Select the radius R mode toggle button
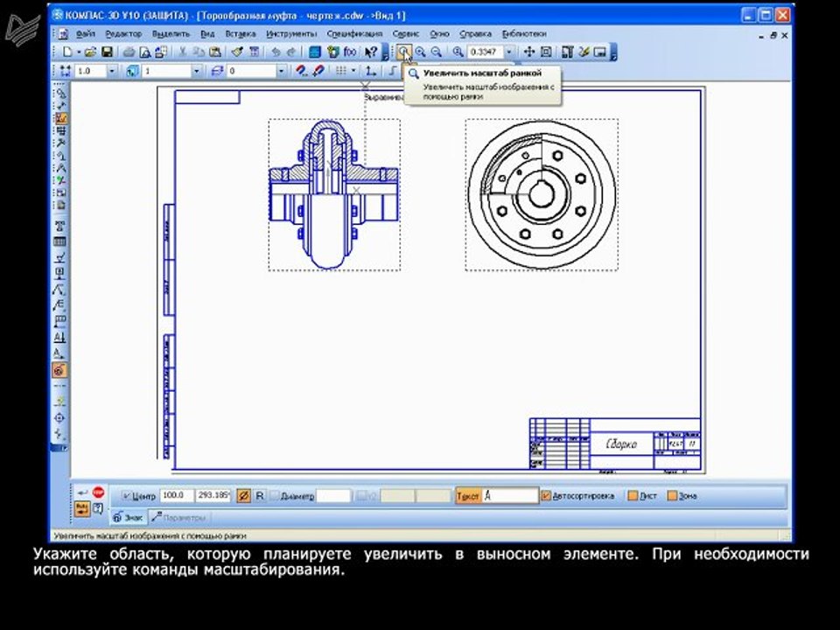Viewport: 840px width, 630px height. point(260,496)
